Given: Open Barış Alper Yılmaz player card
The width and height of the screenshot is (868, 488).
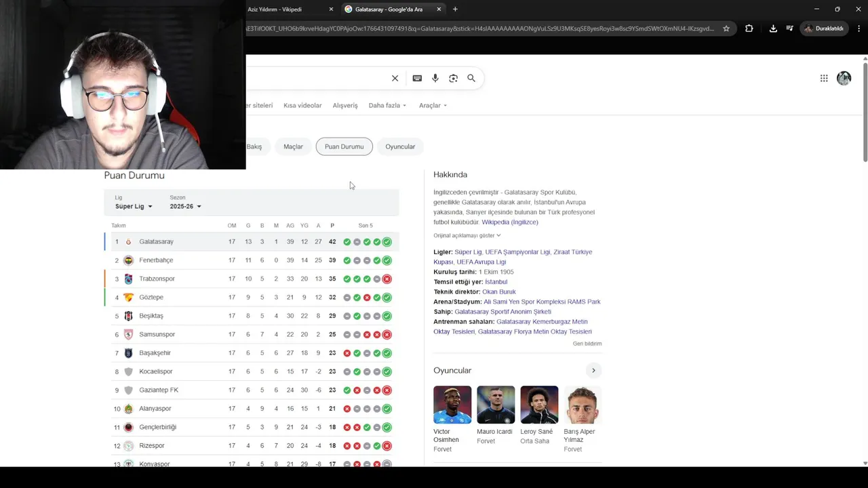Looking at the screenshot, I should [x=583, y=419].
